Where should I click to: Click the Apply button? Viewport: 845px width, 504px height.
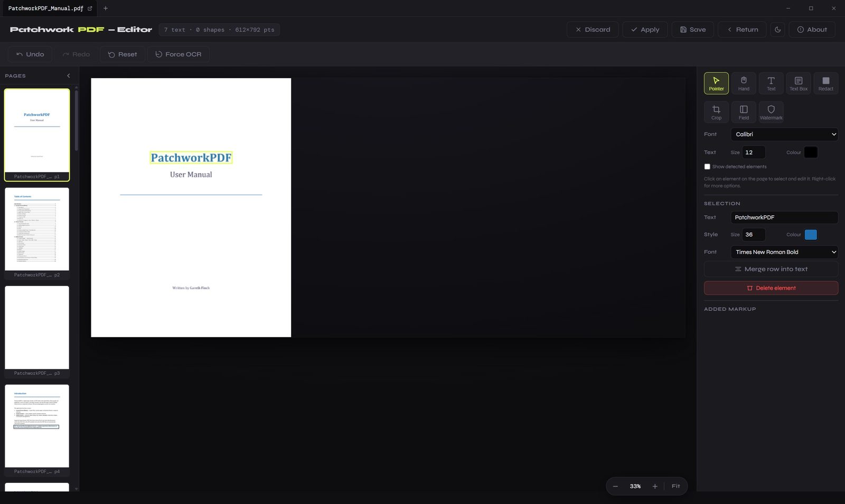645,30
